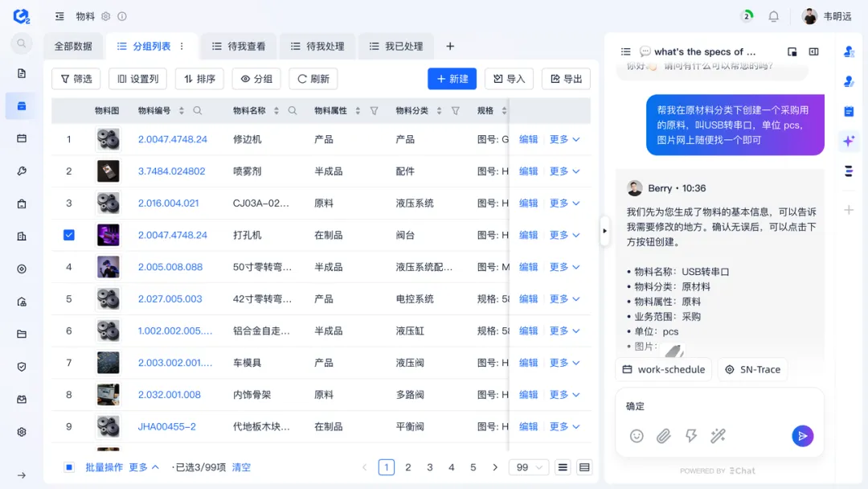Viewport: 868px width, 489px height.
Task: Collapse the chat panel arrow handle
Action: click(604, 231)
